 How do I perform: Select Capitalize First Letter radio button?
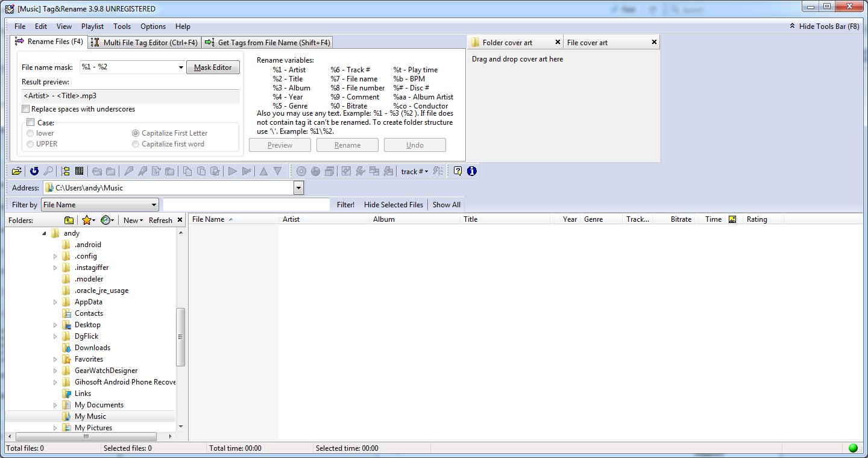[x=136, y=133]
